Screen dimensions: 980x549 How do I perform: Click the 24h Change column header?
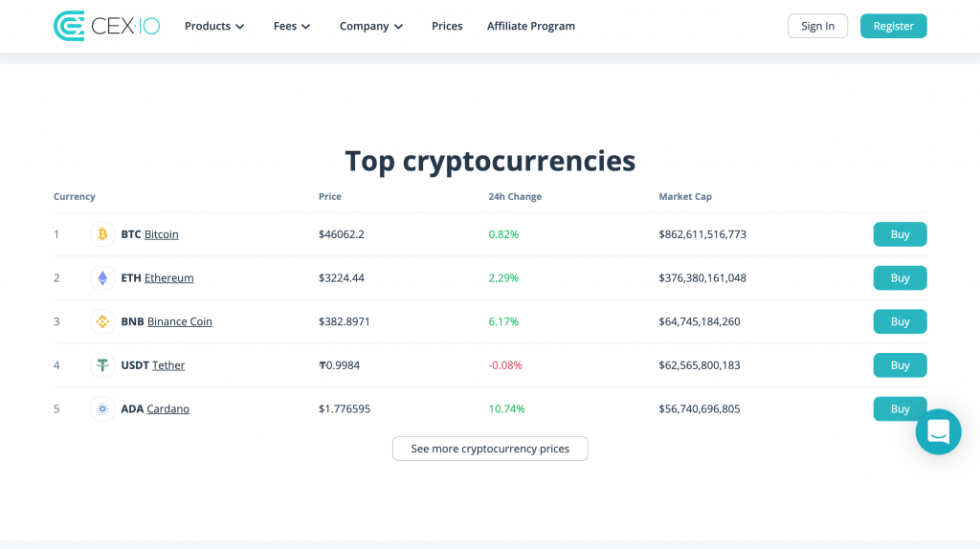pos(515,196)
